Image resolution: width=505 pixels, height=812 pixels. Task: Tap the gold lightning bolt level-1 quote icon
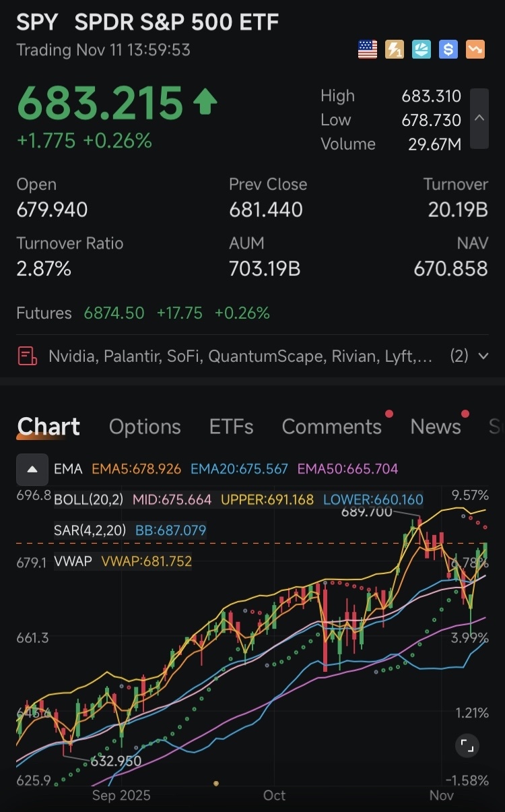(395, 50)
